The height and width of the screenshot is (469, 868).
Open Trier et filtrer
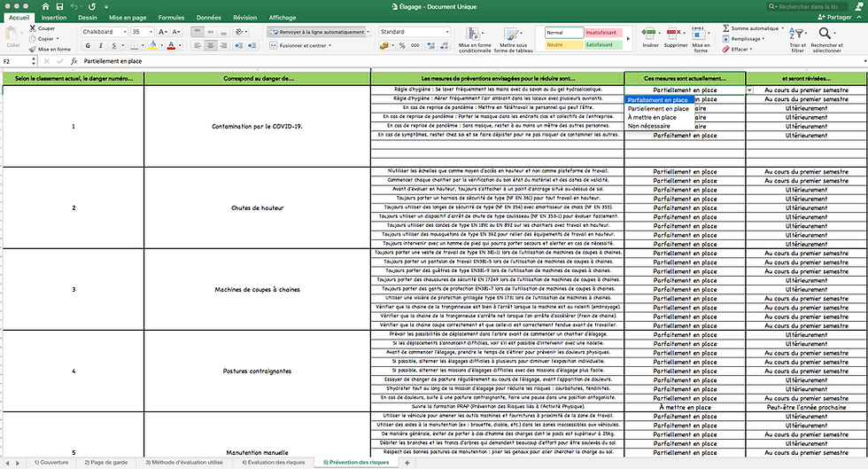798,39
